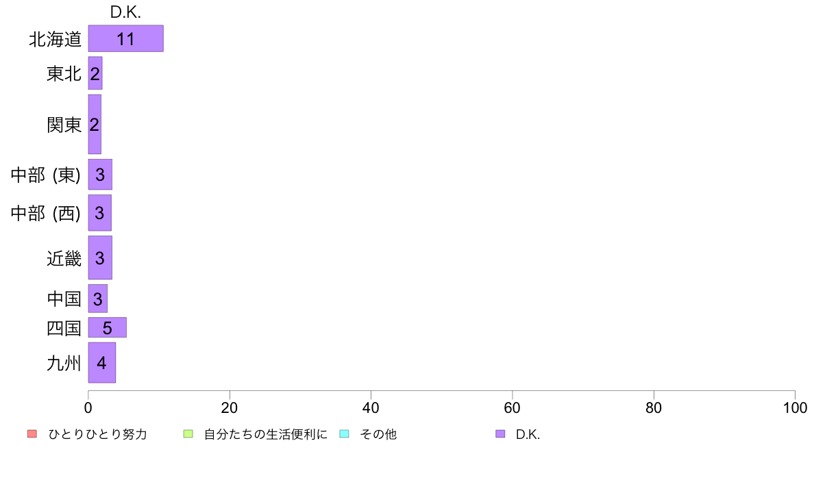Image resolution: width=814 pixels, height=504 pixels.
Task: Click the 九州 row label
Action: [x=64, y=363]
